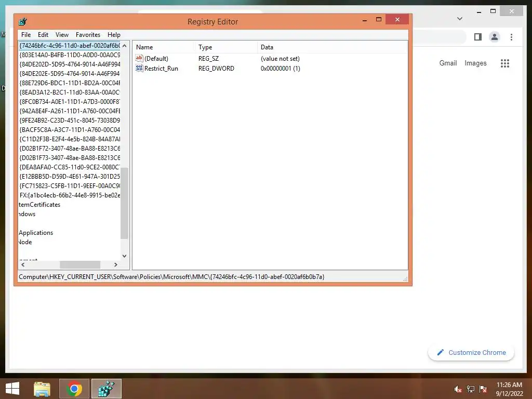Open the Action Center flag icon
532x399 pixels.
pos(483,389)
